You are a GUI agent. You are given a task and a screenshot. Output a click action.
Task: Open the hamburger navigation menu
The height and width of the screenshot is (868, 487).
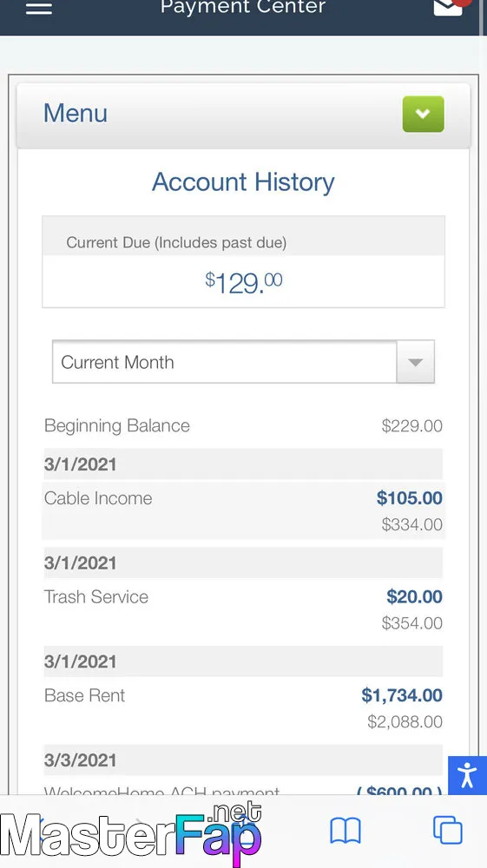point(39,8)
